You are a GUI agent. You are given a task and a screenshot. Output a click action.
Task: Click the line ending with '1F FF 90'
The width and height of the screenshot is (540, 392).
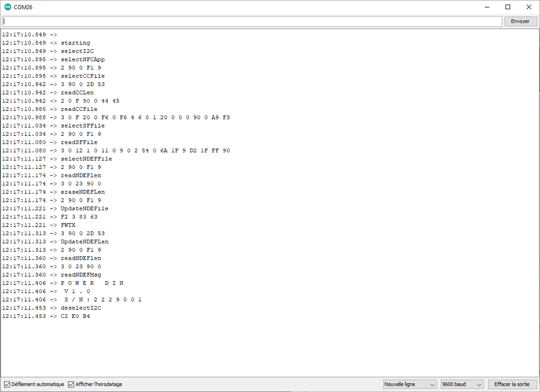tap(116, 150)
